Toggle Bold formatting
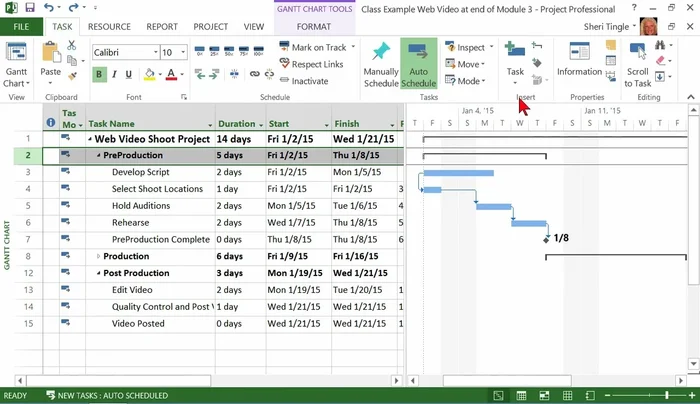The width and height of the screenshot is (700, 404). [x=99, y=75]
